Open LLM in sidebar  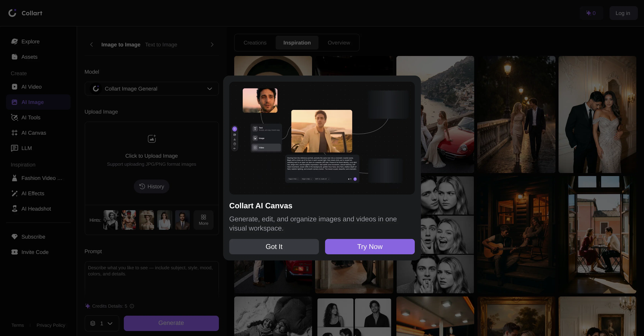[x=38, y=148]
